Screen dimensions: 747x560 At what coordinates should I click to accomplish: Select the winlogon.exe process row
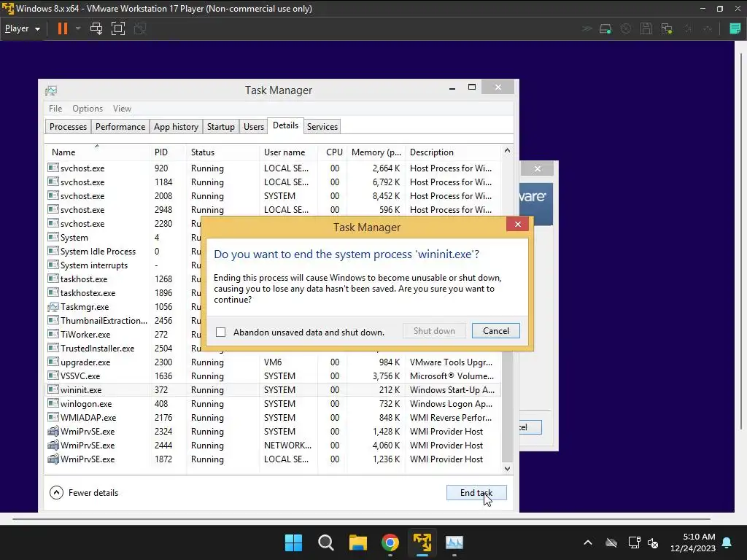273,403
